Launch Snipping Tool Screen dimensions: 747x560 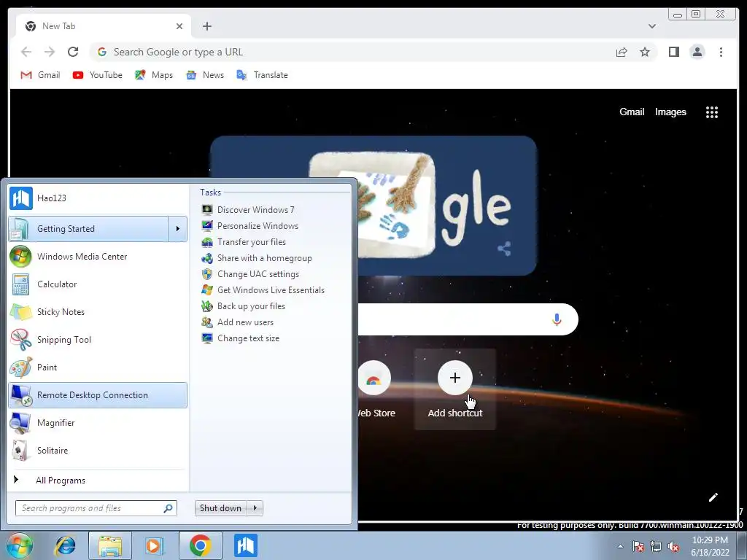(98, 340)
